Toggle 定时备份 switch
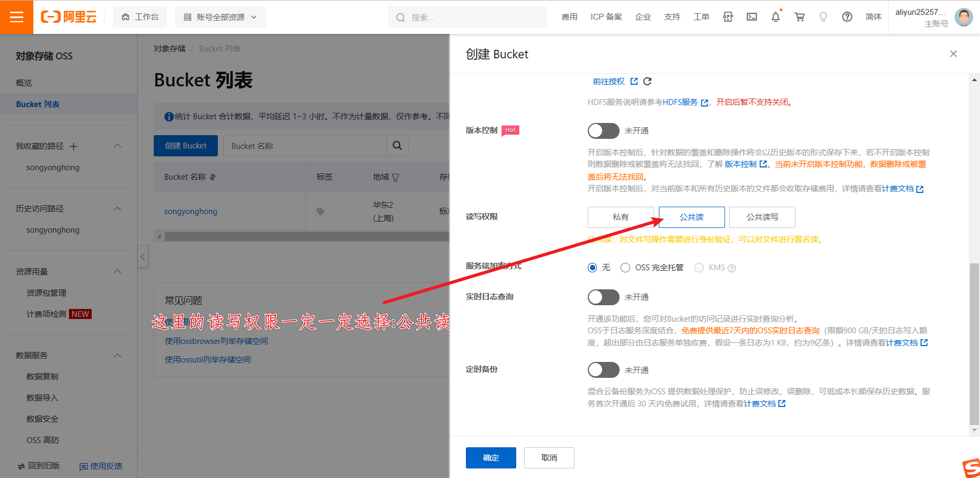This screenshot has height=478, width=980. [x=603, y=370]
